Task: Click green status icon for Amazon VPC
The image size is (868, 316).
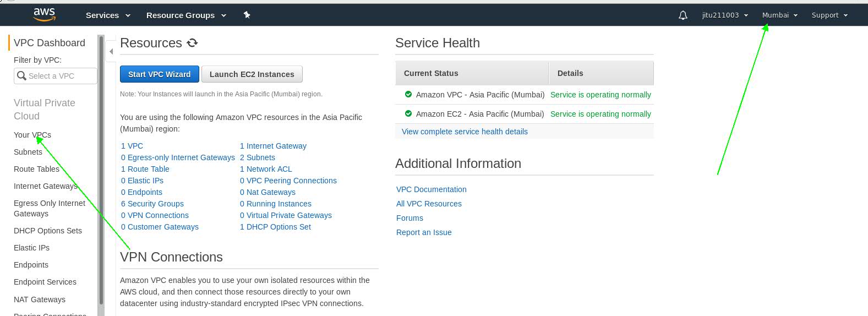Action: pos(408,94)
